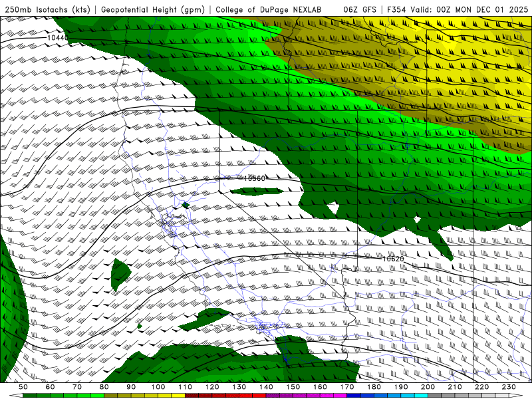This screenshot has width=532, height=399.
Task: Click the 190 value on the color scale
Action: click(401, 387)
